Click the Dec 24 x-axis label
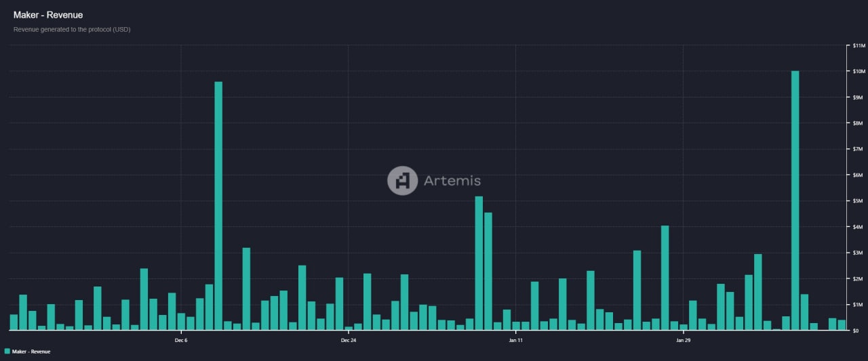Image resolution: width=868 pixels, height=361 pixels. pyautogui.click(x=349, y=340)
